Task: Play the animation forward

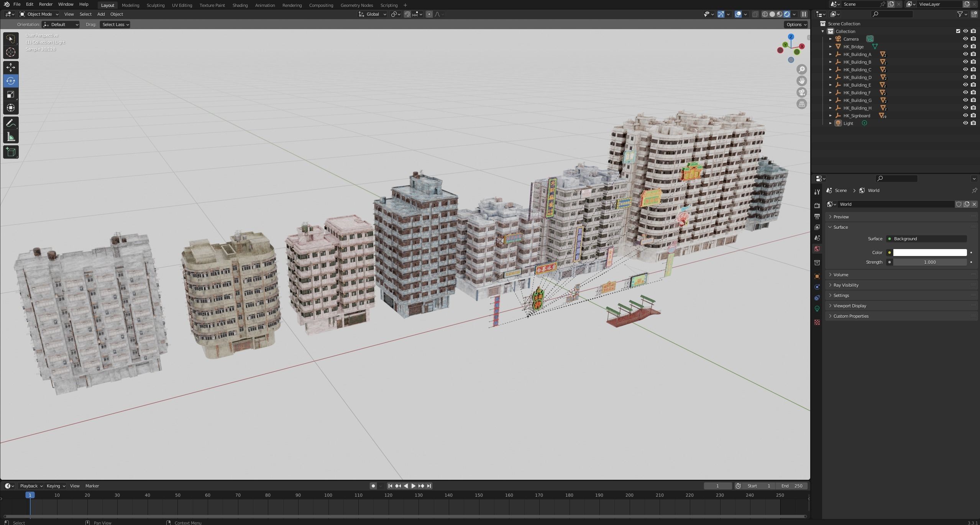Action: pyautogui.click(x=413, y=486)
